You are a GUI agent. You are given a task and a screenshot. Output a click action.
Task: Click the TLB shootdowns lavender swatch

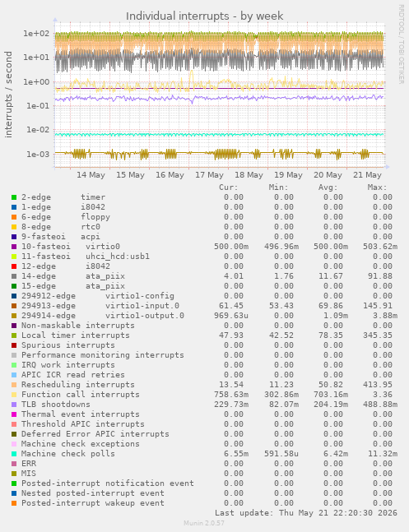(x=14, y=405)
